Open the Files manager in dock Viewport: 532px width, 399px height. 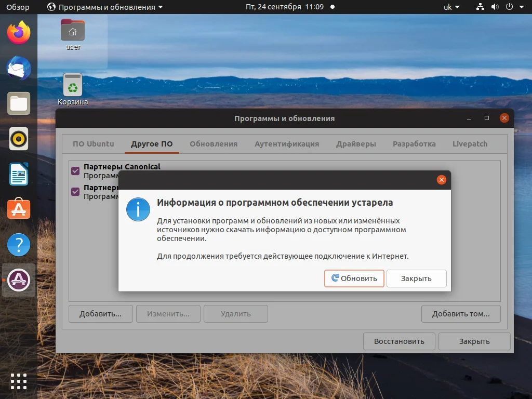(19, 103)
